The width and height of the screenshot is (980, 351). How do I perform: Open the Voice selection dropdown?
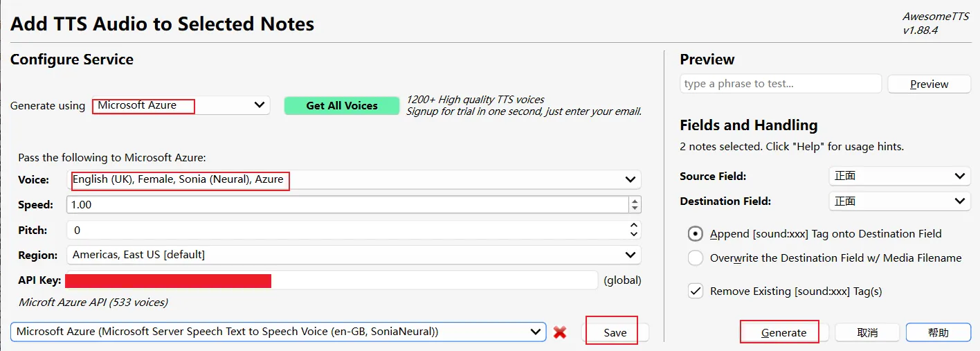[x=354, y=179]
